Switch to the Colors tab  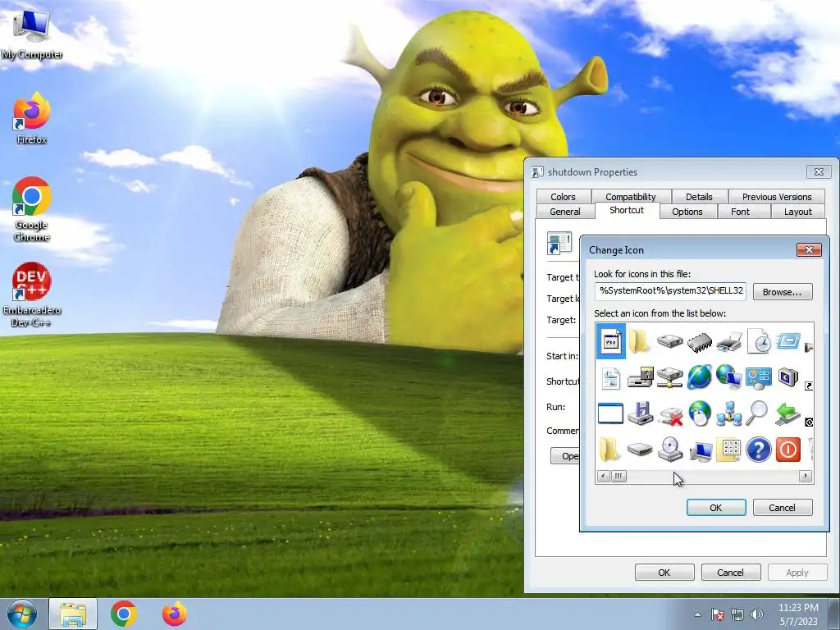tap(563, 197)
